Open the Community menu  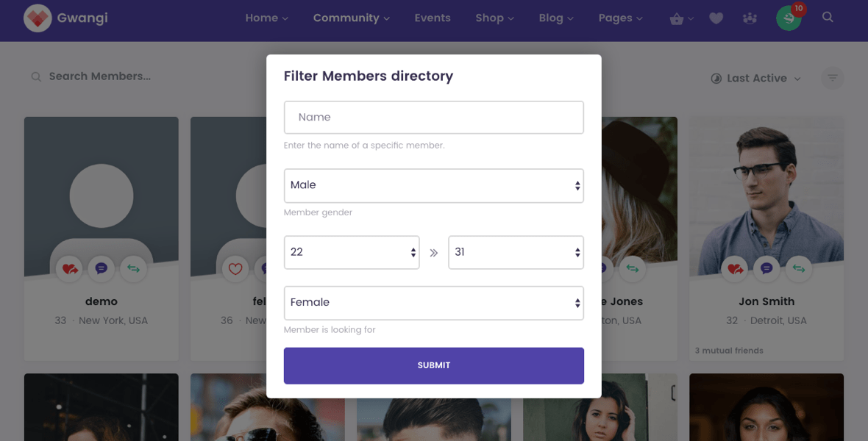(351, 18)
